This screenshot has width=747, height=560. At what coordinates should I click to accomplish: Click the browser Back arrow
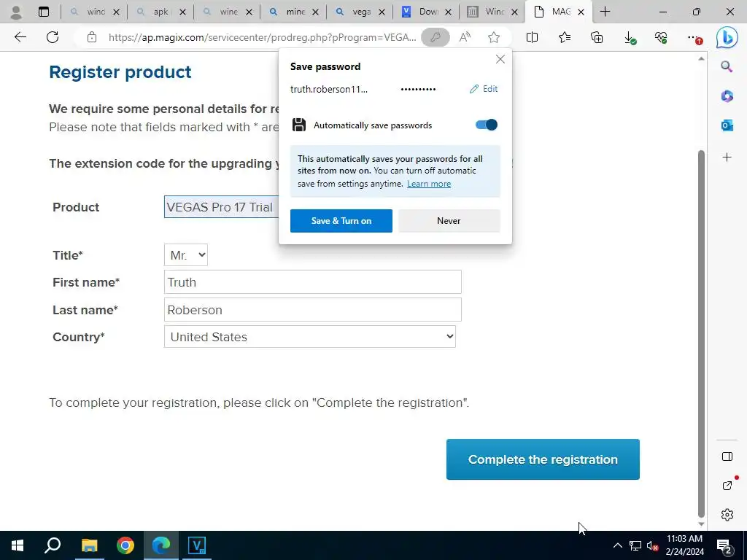[20, 37]
